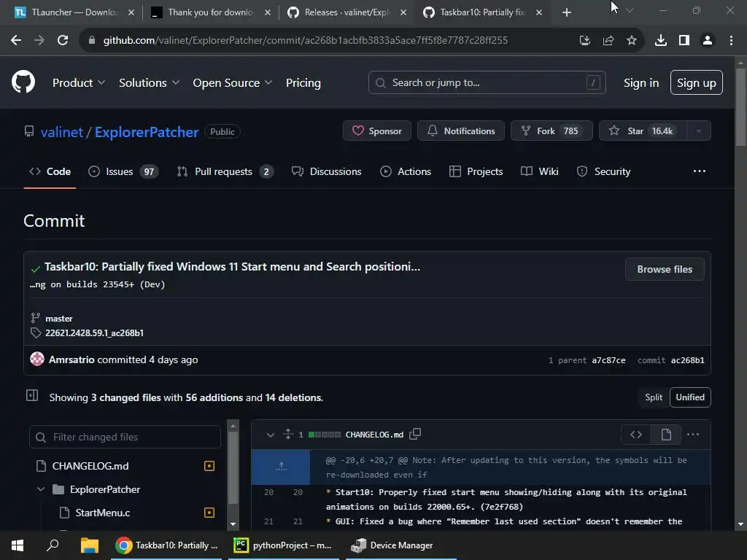Switch to PyCharm pythonProject taskbar item
Image resolution: width=747 pixels, height=560 pixels.
coord(284,545)
